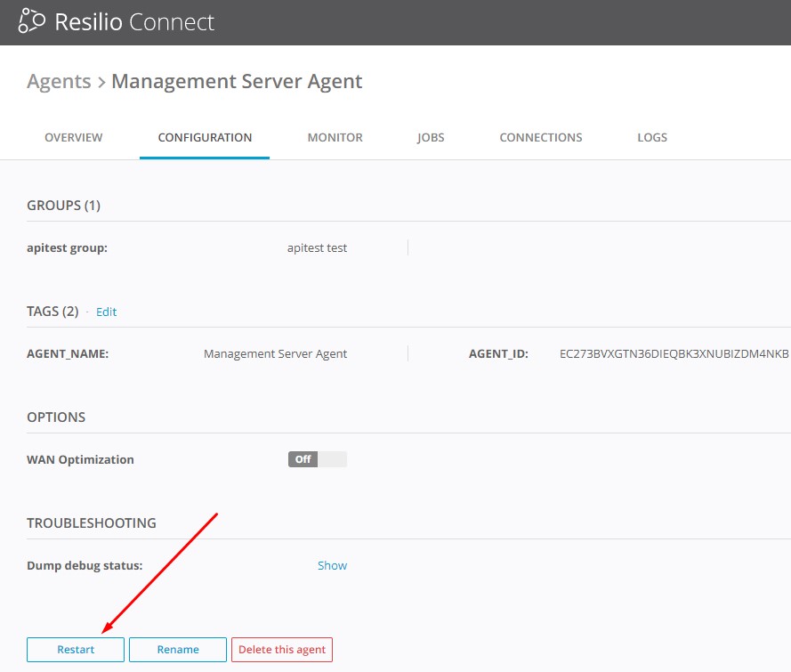791x672 pixels.
Task: Click the apitest test group value
Action: [317, 248]
